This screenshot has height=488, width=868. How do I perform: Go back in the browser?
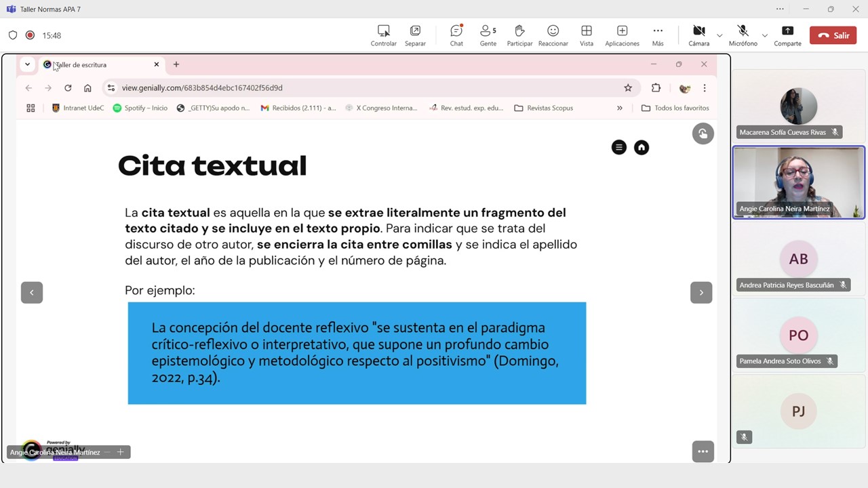[28, 88]
